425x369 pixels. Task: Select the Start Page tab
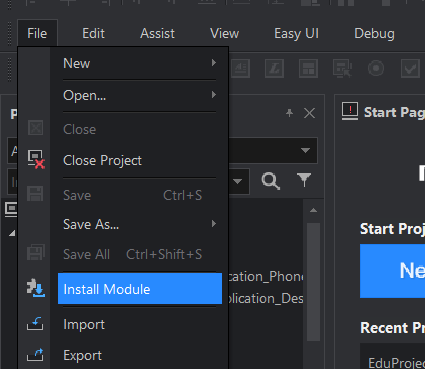pyautogui.click(x=383, y=112)
